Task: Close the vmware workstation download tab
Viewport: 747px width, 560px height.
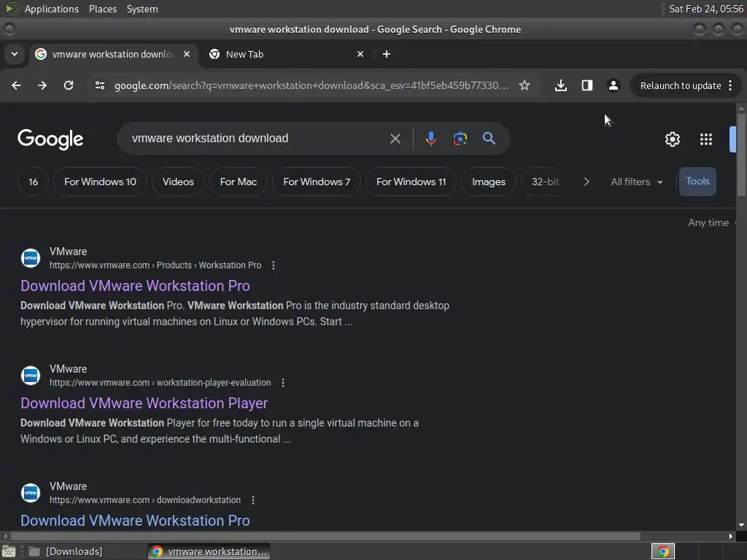Action: 187,54
